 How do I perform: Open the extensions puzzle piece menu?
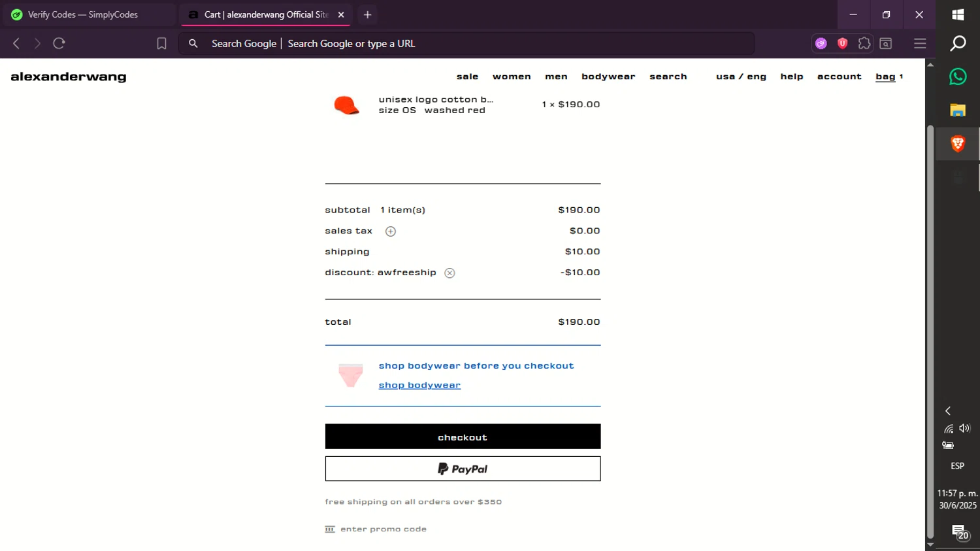click(864, 44)
